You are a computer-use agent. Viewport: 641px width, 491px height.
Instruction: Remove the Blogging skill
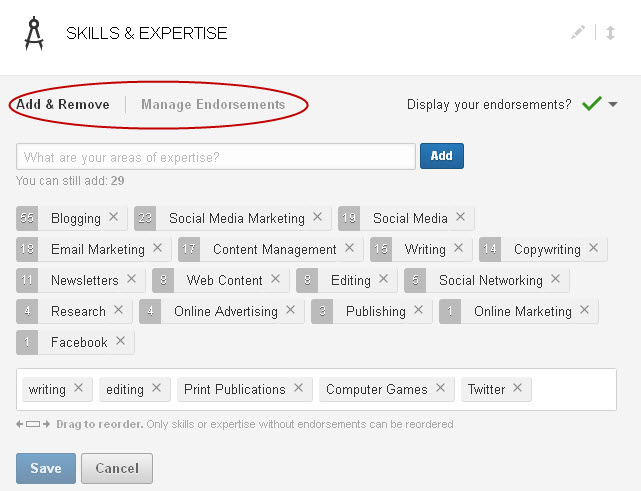click(114, 217)
